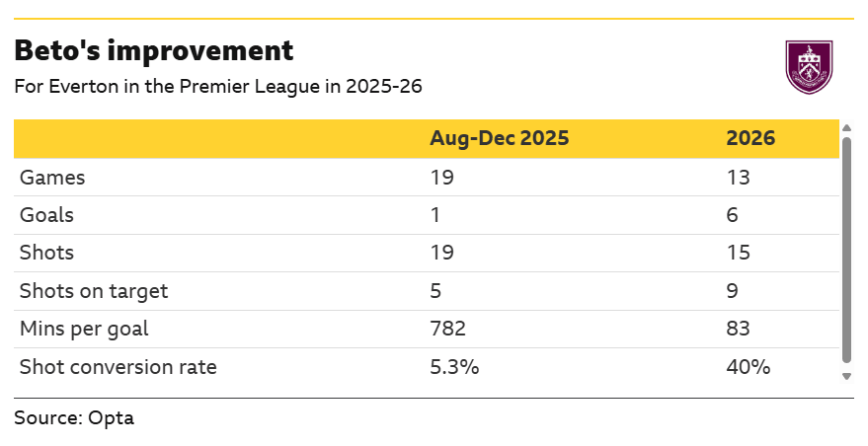
Task: Click the Mins per goal row label
Action: (x=83, y=329)
